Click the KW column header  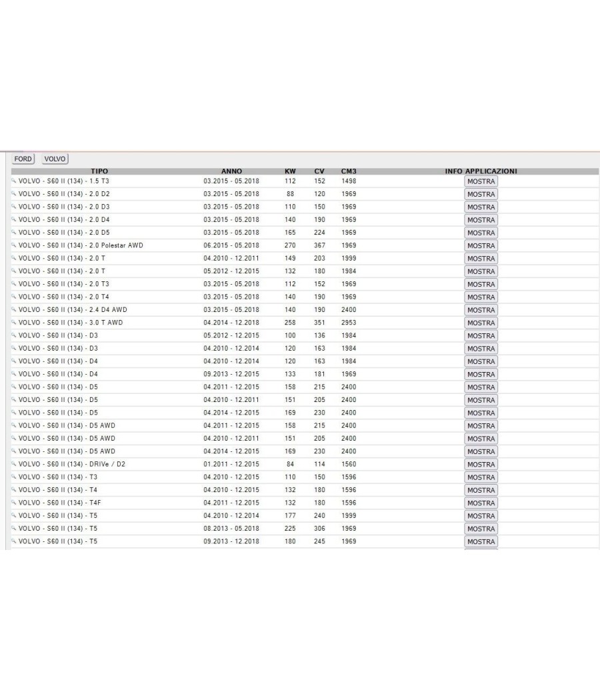point(290,171)
